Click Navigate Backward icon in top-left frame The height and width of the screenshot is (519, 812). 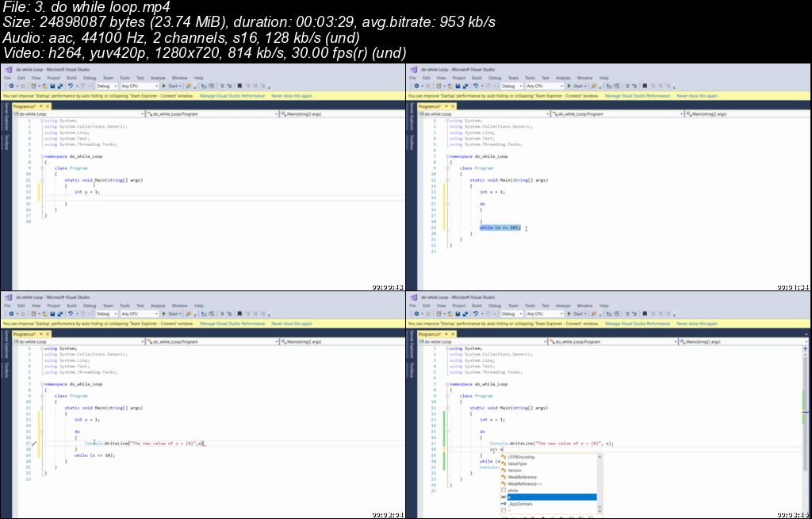pyautogui.click(x=11, y=86)
